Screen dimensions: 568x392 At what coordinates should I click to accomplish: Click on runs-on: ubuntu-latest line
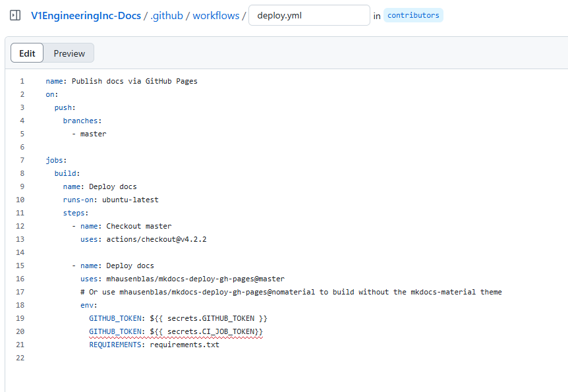click(111, 200)
